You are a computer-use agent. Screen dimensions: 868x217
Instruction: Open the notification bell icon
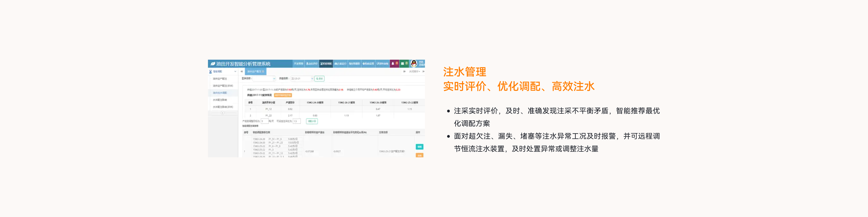(393, 64)
